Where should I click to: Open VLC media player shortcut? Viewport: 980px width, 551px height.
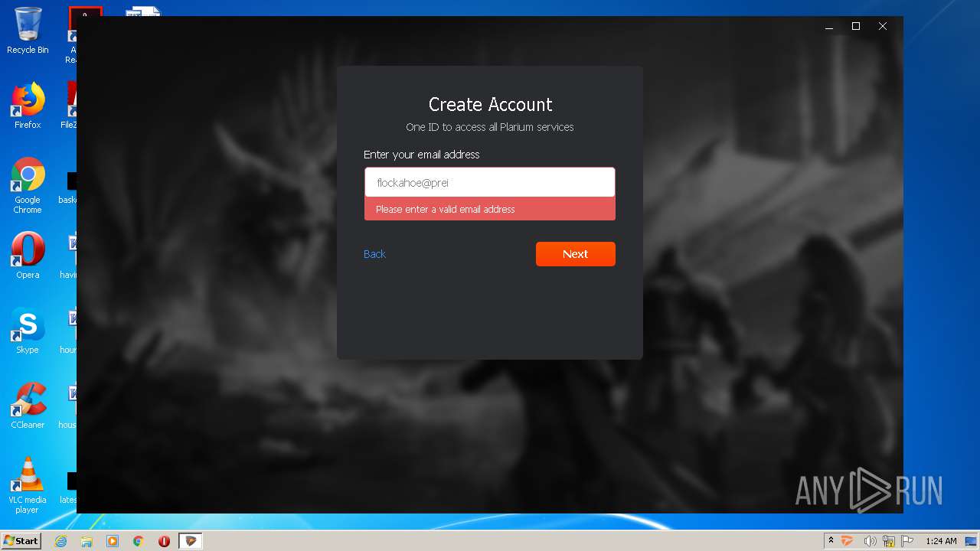point(28,485)
